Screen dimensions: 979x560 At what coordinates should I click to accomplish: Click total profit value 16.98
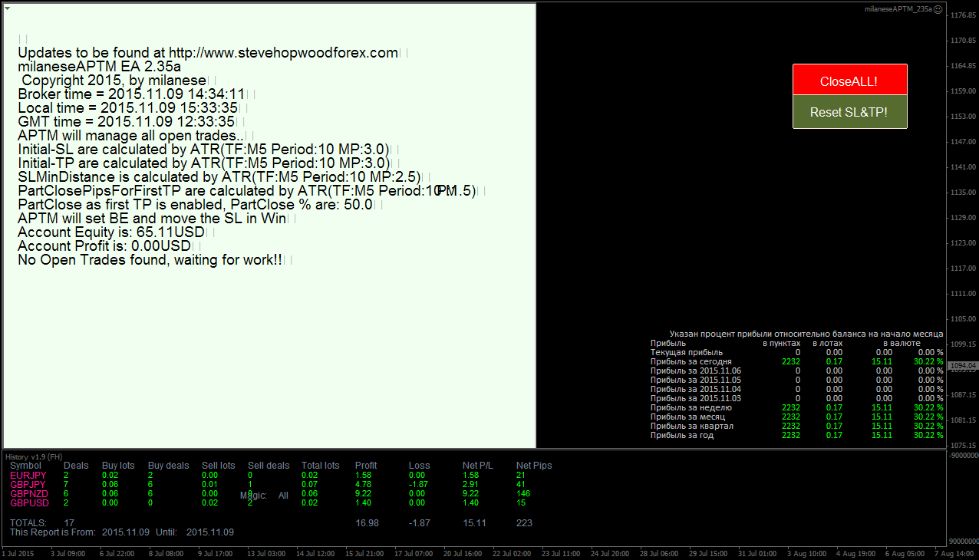(367, 523)
